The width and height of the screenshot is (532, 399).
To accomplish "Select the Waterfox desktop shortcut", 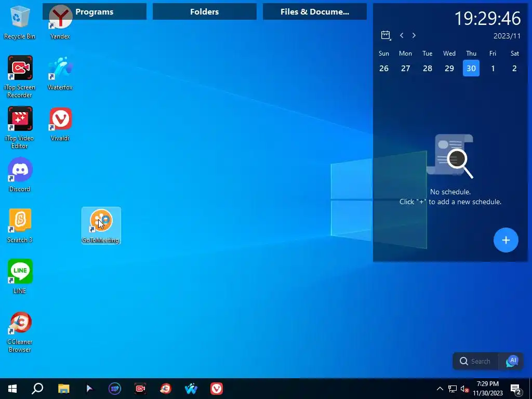I will pyautogui.click(x=60, y=73).
